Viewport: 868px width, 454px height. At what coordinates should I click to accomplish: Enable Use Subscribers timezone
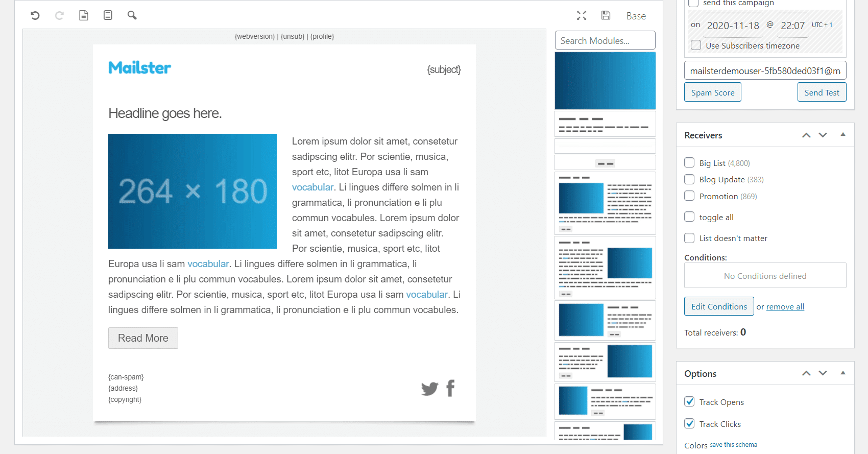pos(695,45)
